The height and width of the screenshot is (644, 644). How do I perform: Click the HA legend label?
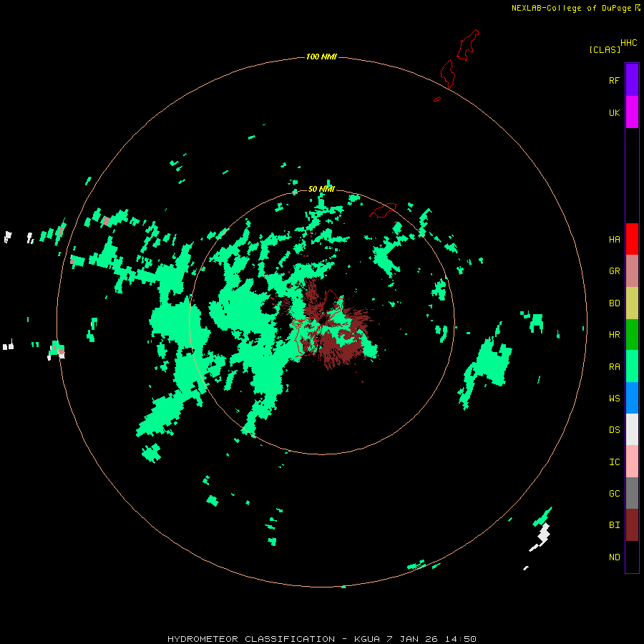614,240
